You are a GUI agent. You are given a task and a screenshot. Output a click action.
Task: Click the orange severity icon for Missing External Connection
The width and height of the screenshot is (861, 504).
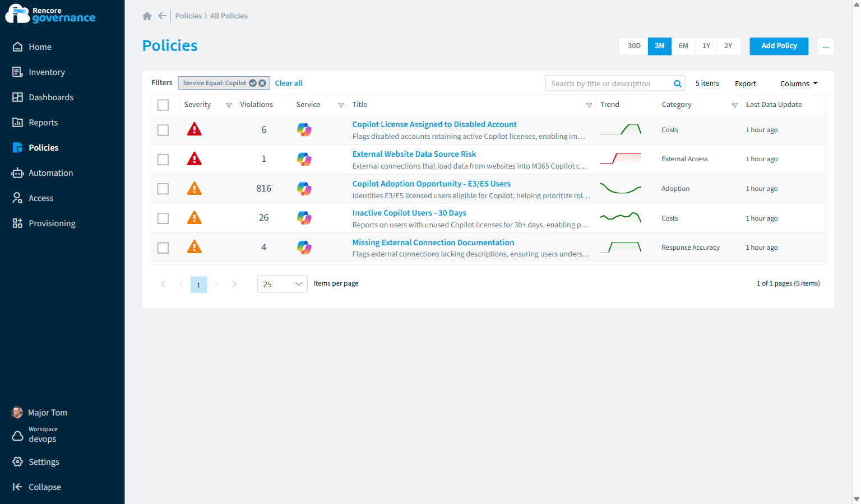pyautogui.click(x=195, y=246)
